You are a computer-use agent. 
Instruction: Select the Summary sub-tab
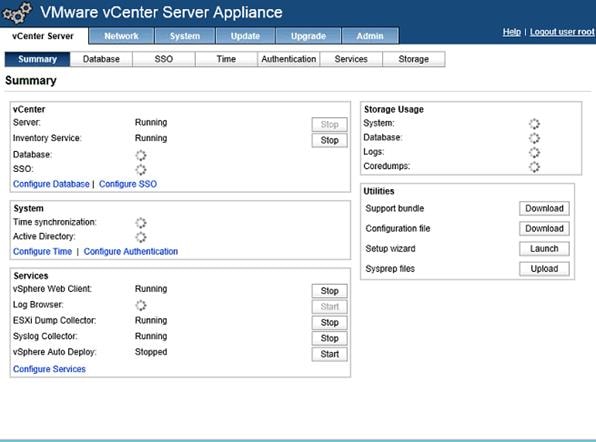37,59
